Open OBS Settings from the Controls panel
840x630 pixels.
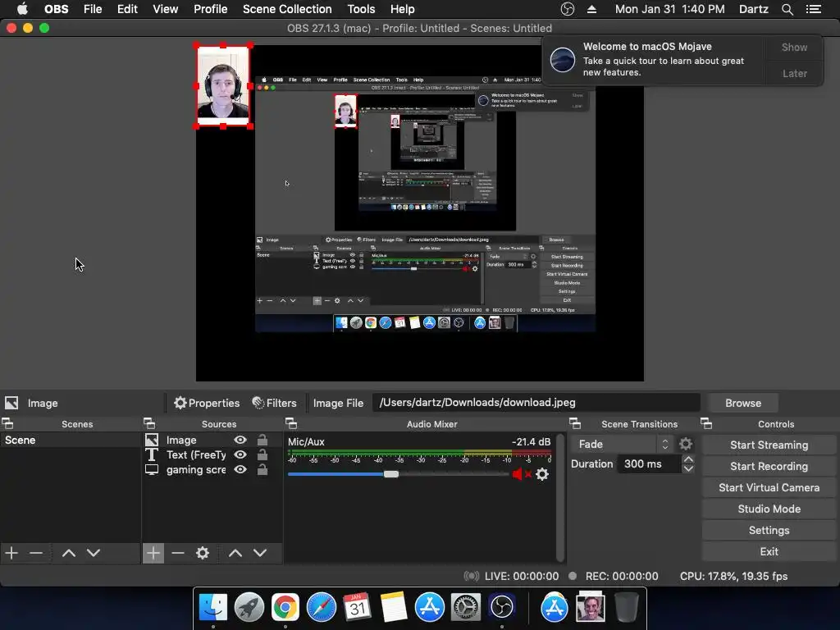[769, 531]
